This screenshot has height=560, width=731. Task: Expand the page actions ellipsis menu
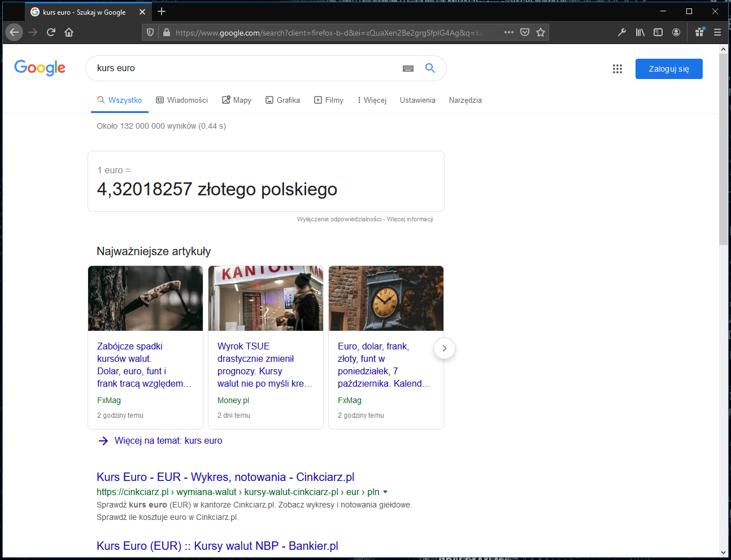point(508,32)
